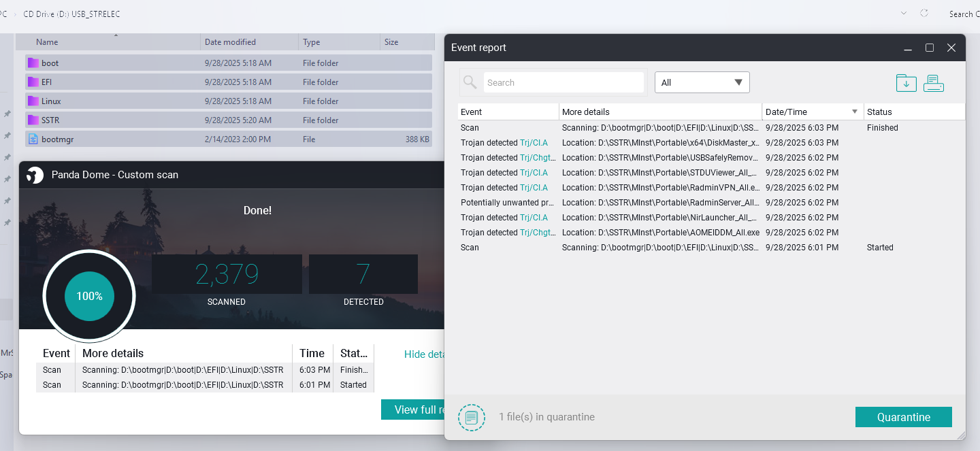Select the EFI folder in Explorer
980x451 pixels.
point(229,82)
